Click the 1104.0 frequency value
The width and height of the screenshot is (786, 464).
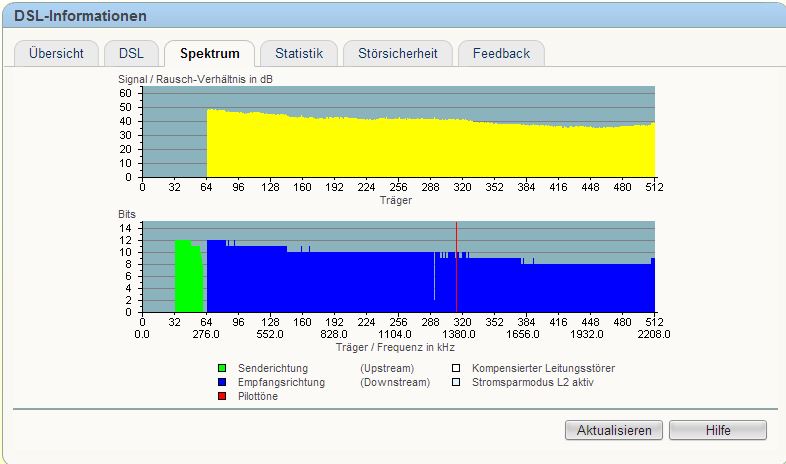pos(395,334)
